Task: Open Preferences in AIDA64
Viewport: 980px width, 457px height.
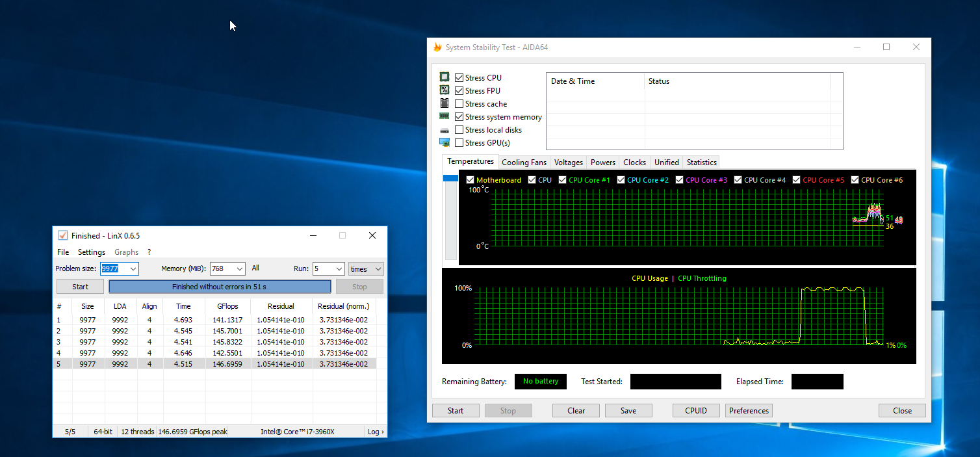Action: pyautogui.click(x=749, y=411)
